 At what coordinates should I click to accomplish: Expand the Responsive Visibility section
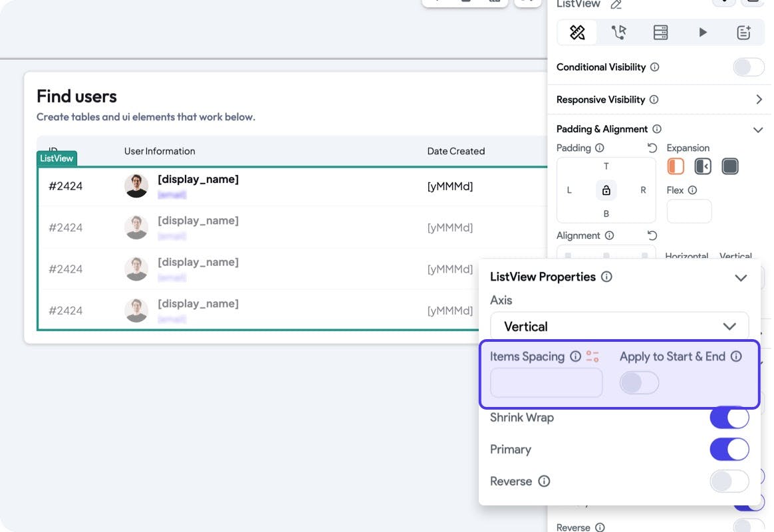point(759,100)
